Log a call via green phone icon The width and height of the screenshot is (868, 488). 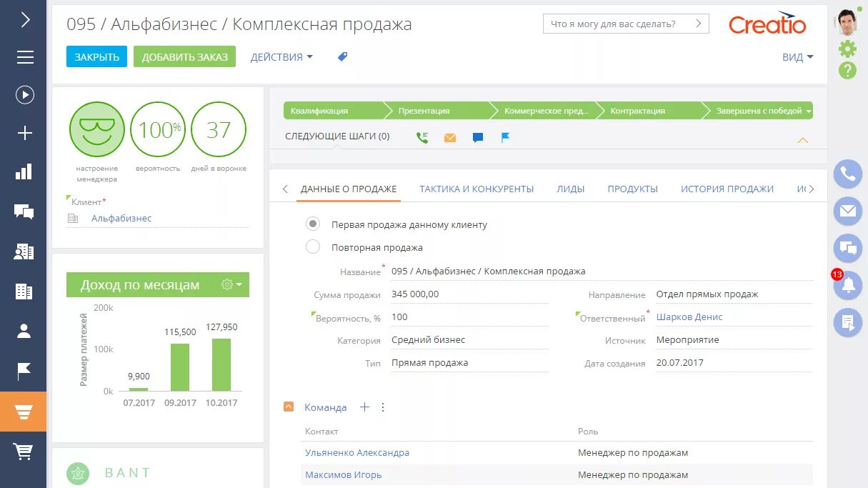[x=422, y=137]
